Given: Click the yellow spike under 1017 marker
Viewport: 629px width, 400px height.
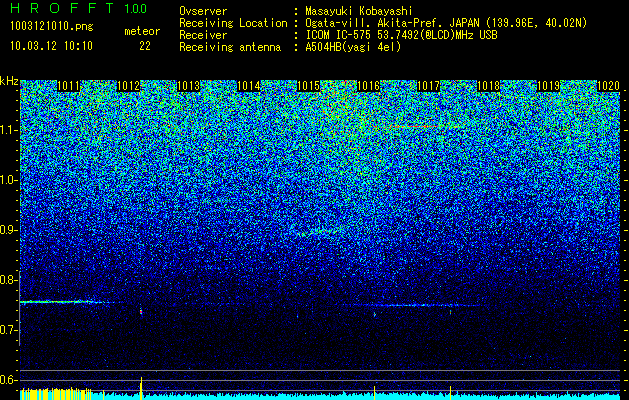Looking at the screenshot, I should 450,392.
